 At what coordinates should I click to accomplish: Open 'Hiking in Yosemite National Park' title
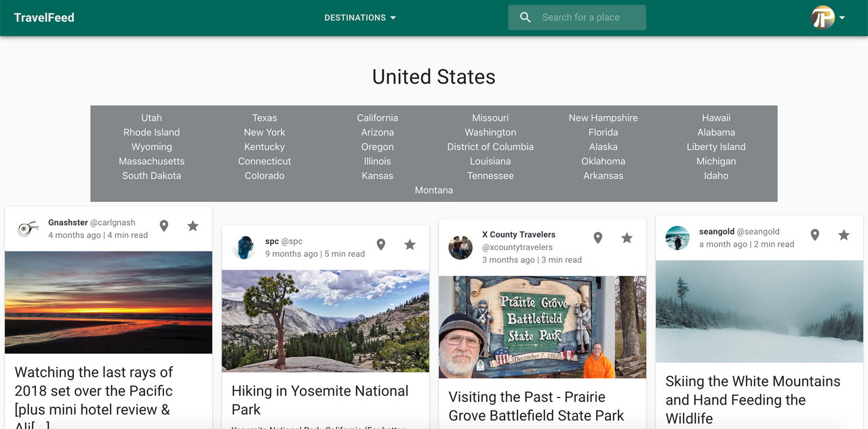pyautogui.click(x=320, y=400)
